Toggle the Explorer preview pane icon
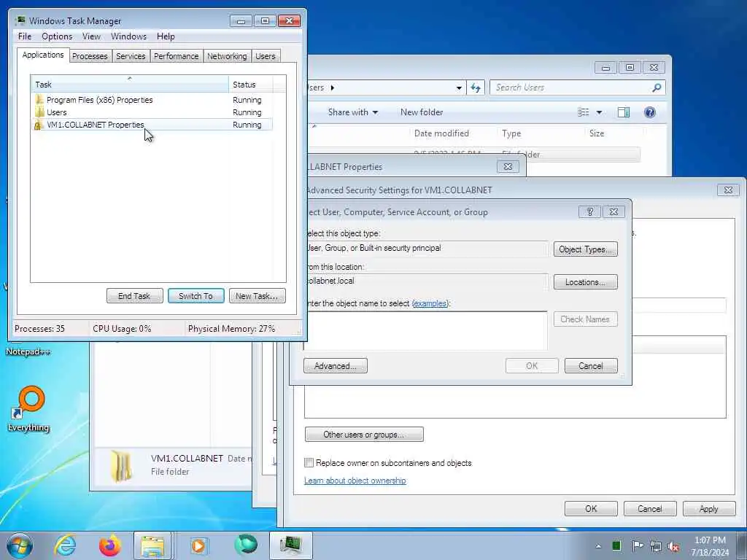This screenshot has width=747, height=560. 624,112
